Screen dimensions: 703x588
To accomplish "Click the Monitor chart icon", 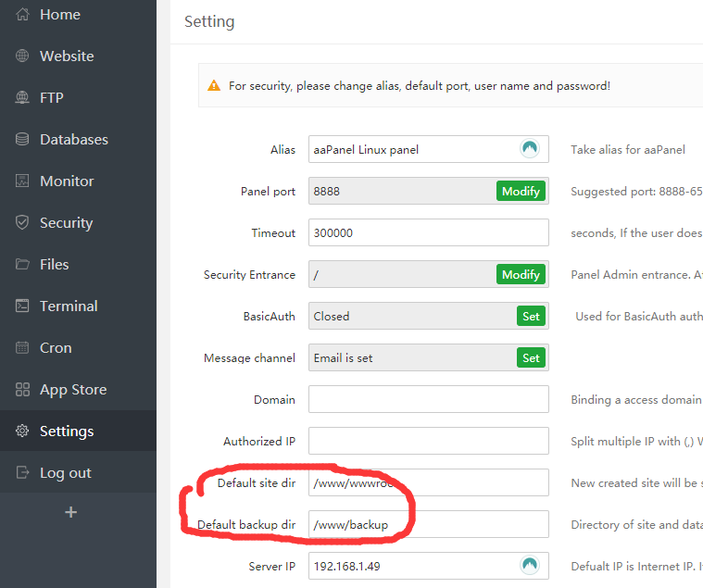I will [x=23, y=181].
